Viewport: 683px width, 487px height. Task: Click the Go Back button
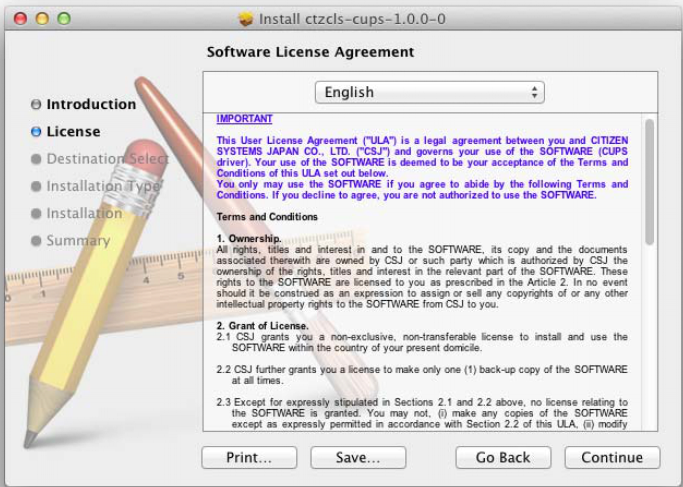503,457
